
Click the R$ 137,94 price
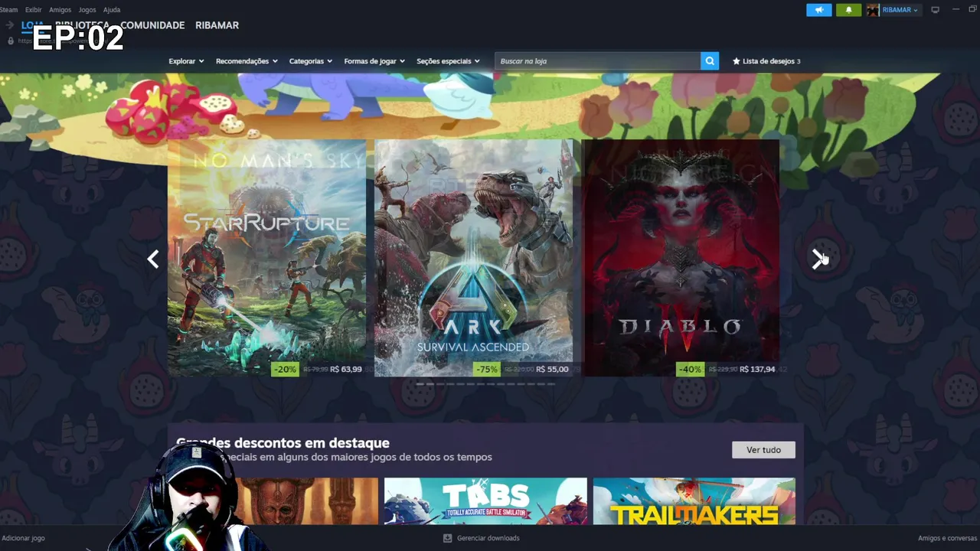(x=757, y=369)
